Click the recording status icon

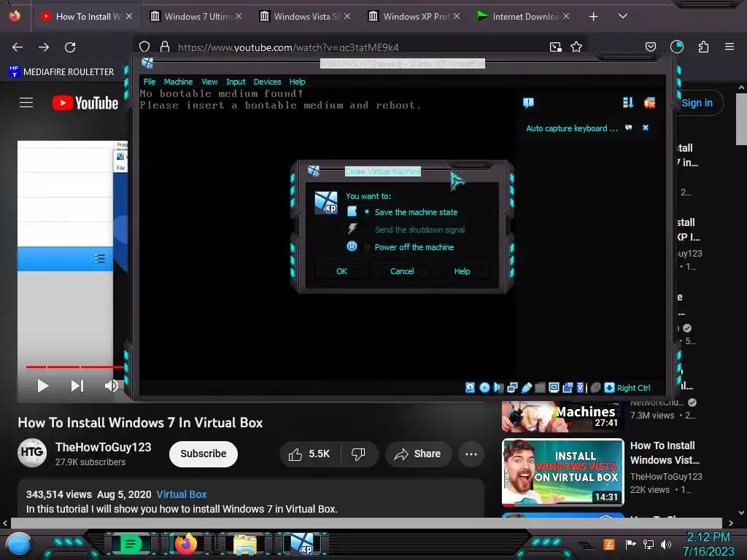click(568, 388)
